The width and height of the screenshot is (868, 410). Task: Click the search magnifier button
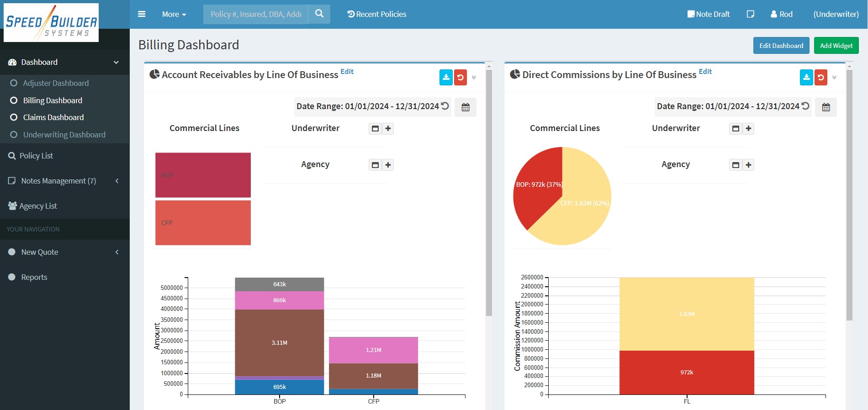319,14
